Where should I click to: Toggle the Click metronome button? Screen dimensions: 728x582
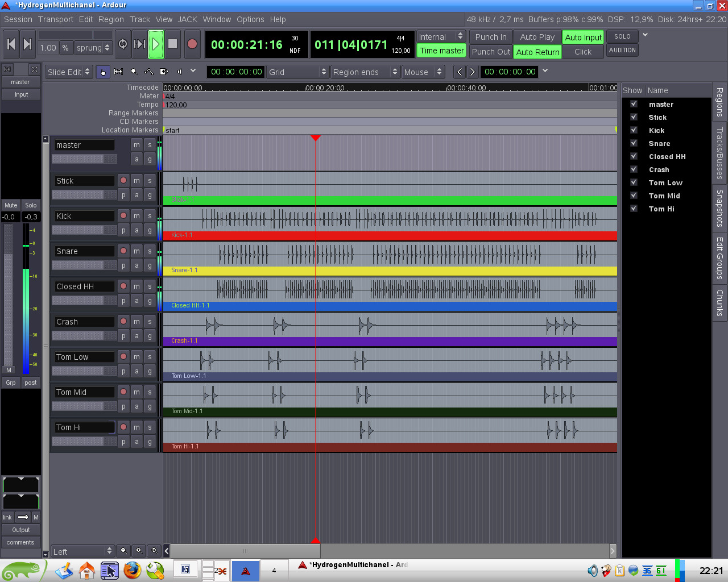tap(583, 52)
